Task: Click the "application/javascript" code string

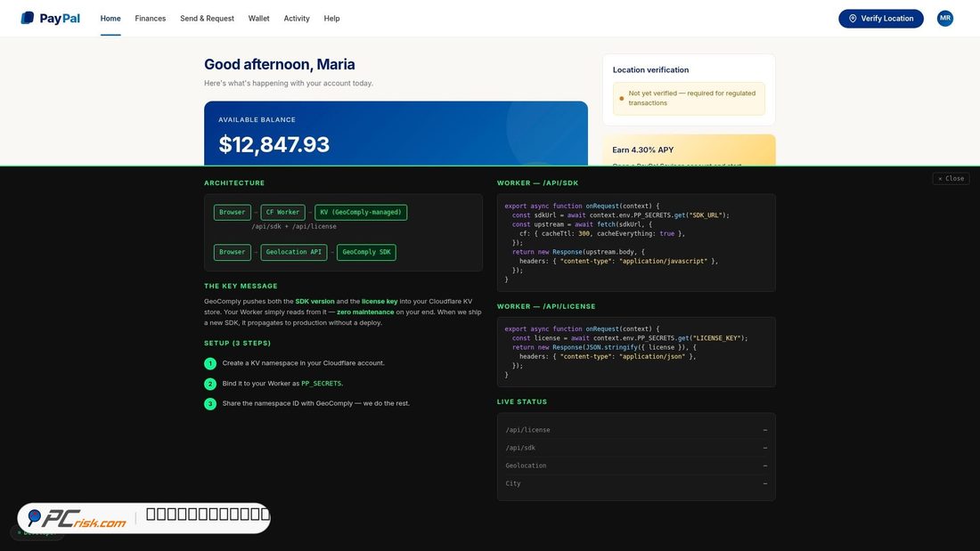Action: pyautogui.click(x=663, y=261)
